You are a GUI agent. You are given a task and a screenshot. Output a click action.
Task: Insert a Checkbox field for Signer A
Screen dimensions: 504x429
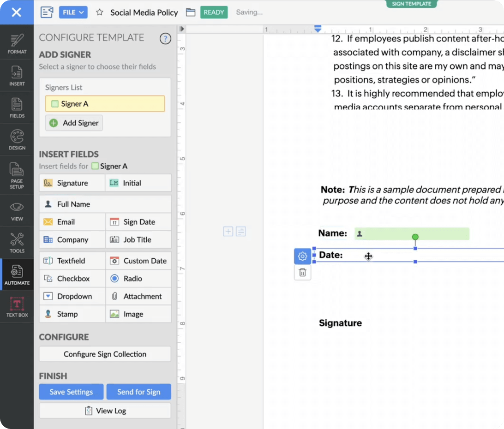[x=72, y=278]
